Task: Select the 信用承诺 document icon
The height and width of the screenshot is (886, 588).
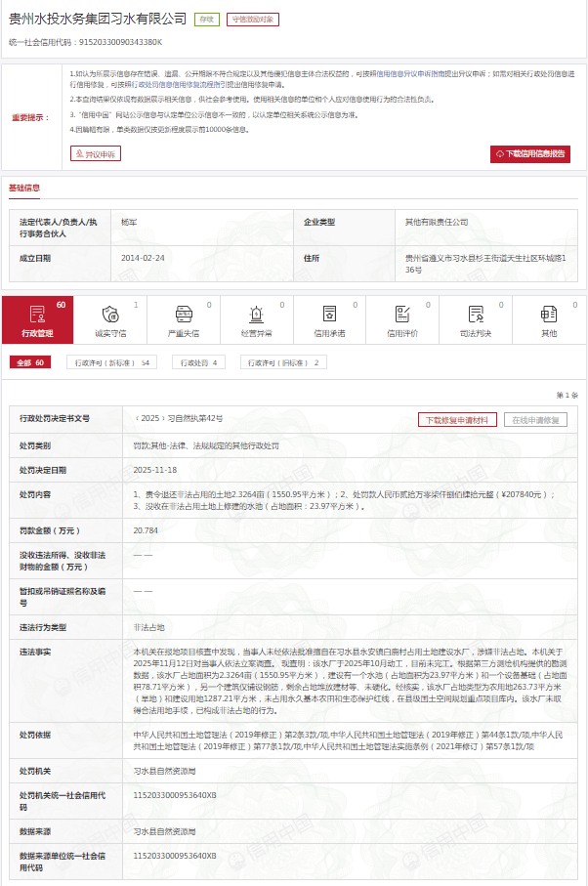Action: tap(329, 314)
